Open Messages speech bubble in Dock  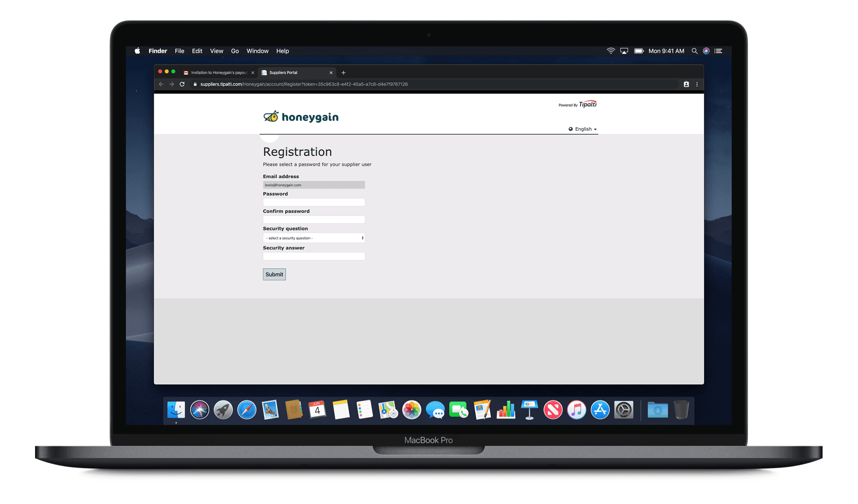pyautogui.click(x=435, y=410)
